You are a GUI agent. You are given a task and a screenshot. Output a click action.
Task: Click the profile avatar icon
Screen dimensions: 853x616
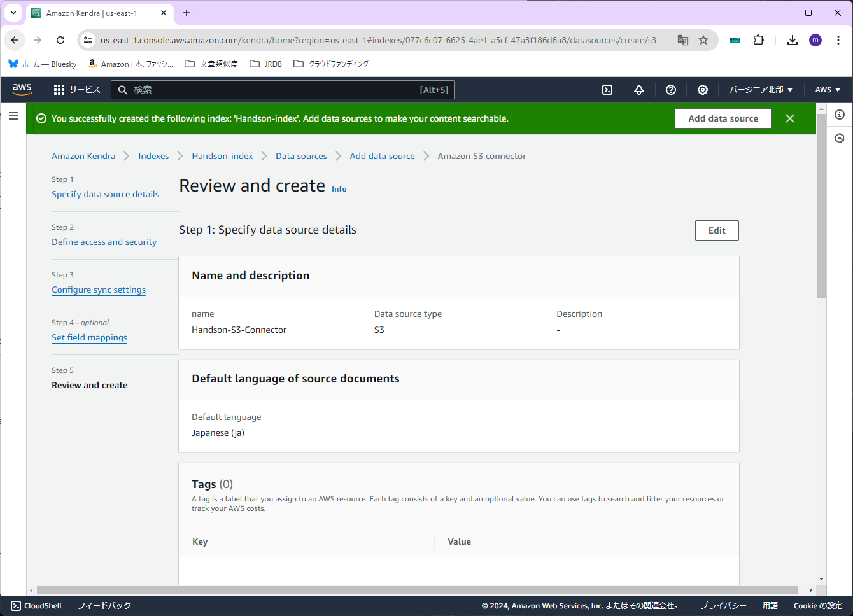pos(815,40)
